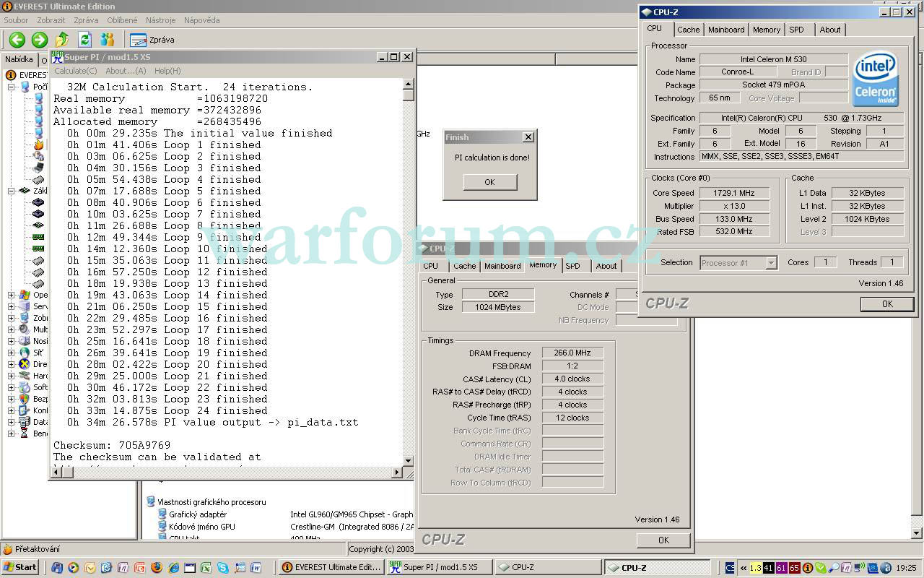
Task: Select About tab in front CPU-Z window
Action: click(830, 30)
